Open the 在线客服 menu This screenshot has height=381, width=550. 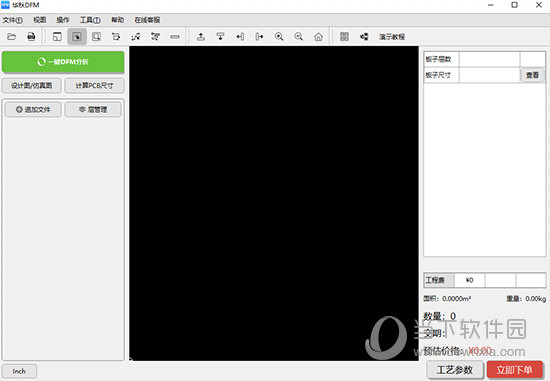[x=147, y=20]
